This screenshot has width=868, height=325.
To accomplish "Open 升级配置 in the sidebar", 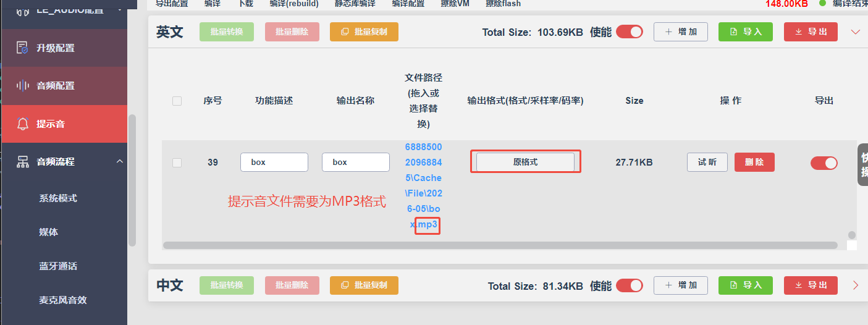I will (x=64, y=48).
